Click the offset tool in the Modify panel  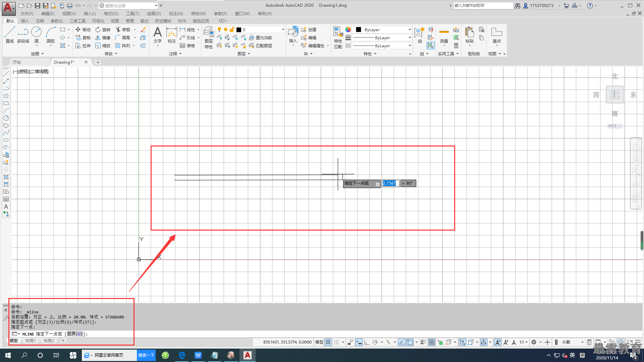(143, 46)
